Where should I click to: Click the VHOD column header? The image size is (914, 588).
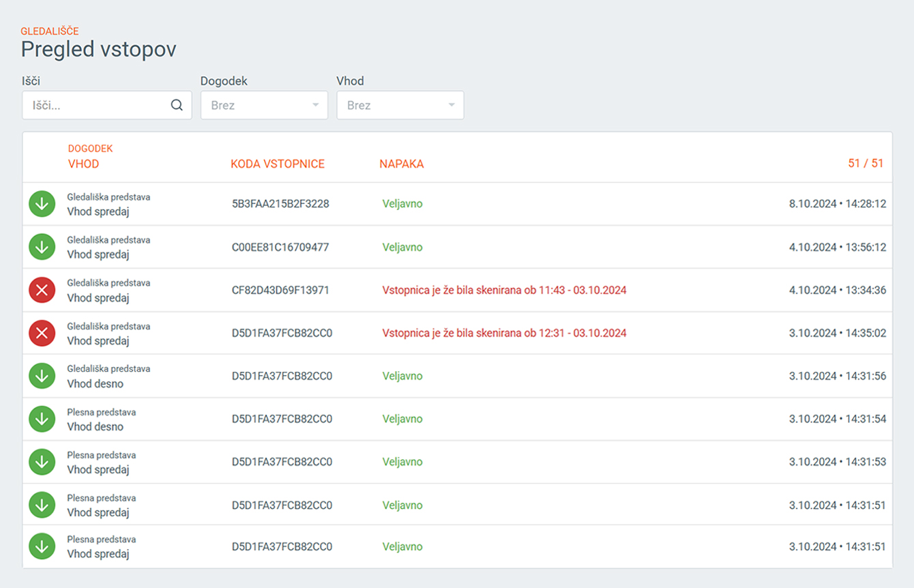point(83,164)
